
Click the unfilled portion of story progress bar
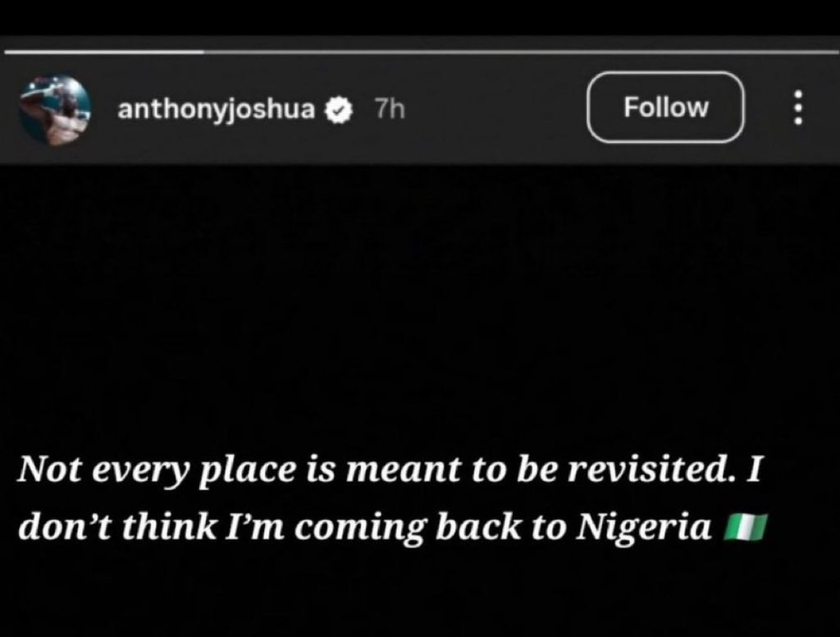pyautogui.click(x=517, y=52)
